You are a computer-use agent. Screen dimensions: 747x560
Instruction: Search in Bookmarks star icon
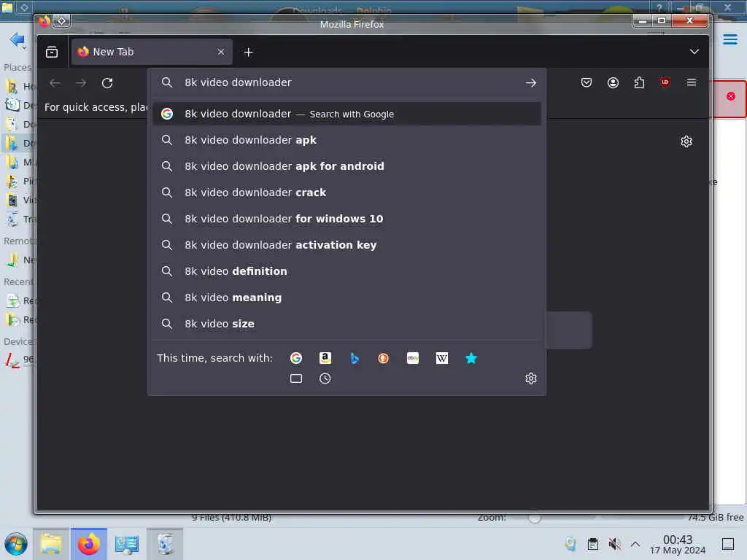click(471, 358)
